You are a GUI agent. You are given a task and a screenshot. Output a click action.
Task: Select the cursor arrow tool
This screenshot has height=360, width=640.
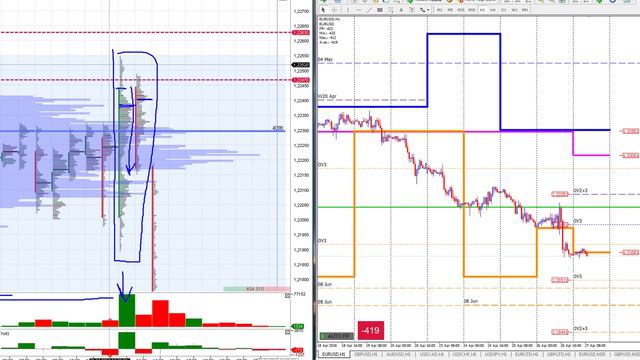coord(323,10)
